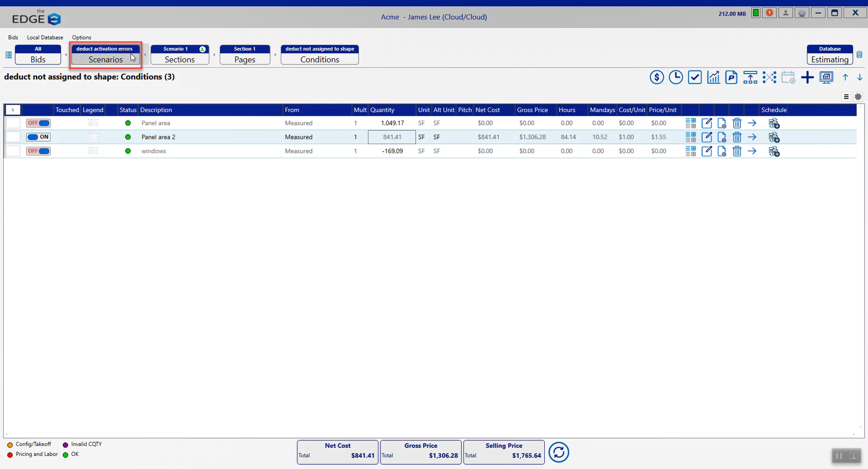Screen dimensions: 868x469
Task: Click the blue plus add condition icon
Action: 807,77
